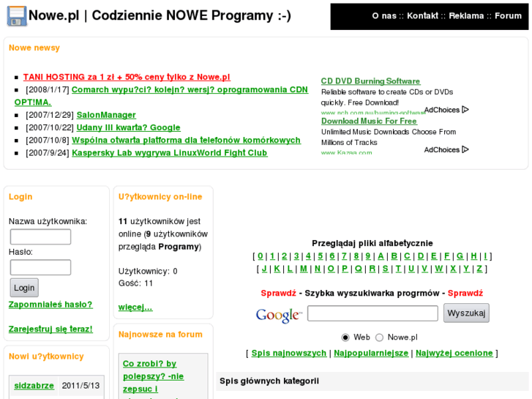Open Najwyżej ocenione link
This screenshot has height=399, width=532.
coord(454,353)
